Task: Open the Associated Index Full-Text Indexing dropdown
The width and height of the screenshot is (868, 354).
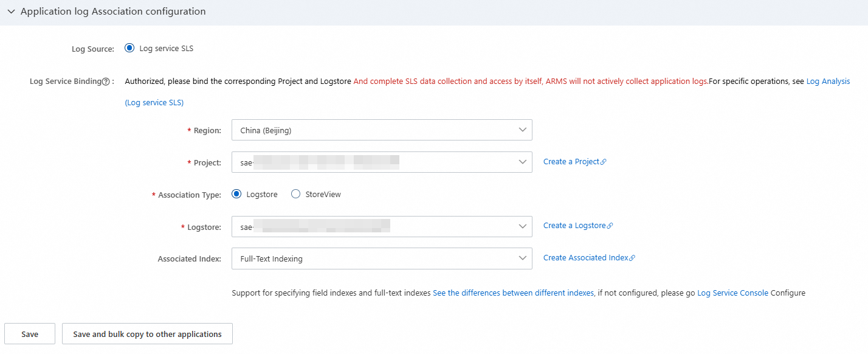Action: pos(382,259)
